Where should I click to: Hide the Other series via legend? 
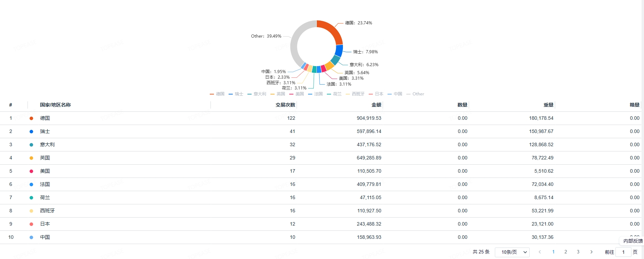click(415, 94)
